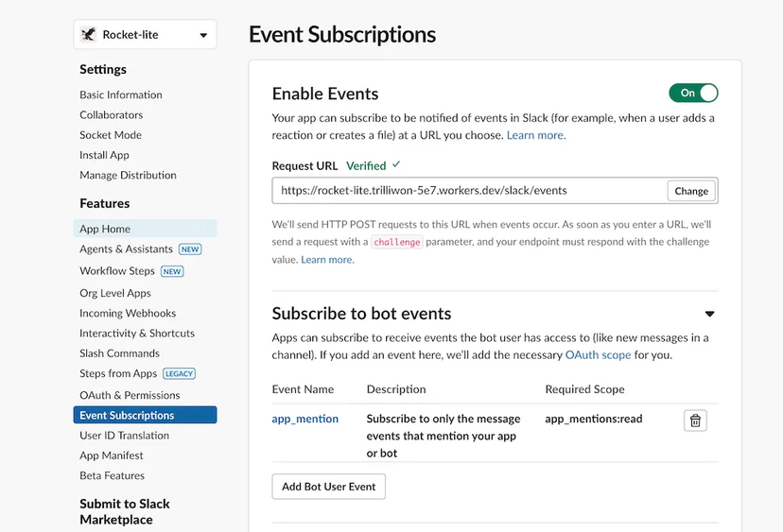Click Add Bot User Event button

[328, 487]
